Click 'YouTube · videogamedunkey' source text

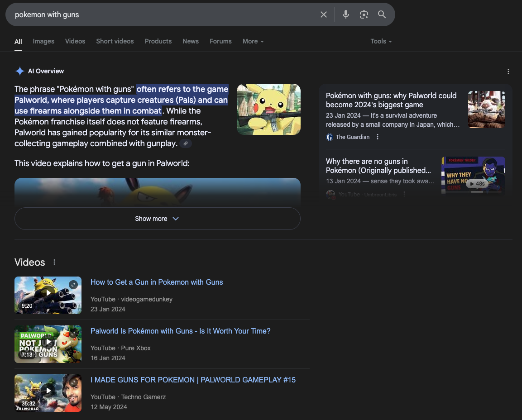click(x=131, y=299)
